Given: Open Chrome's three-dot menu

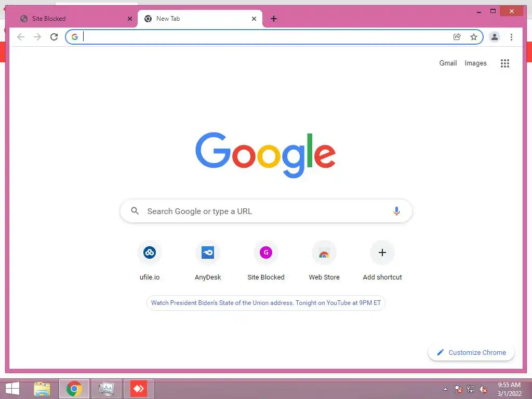Looking at the screenshot, I should (x=511, y=37).
